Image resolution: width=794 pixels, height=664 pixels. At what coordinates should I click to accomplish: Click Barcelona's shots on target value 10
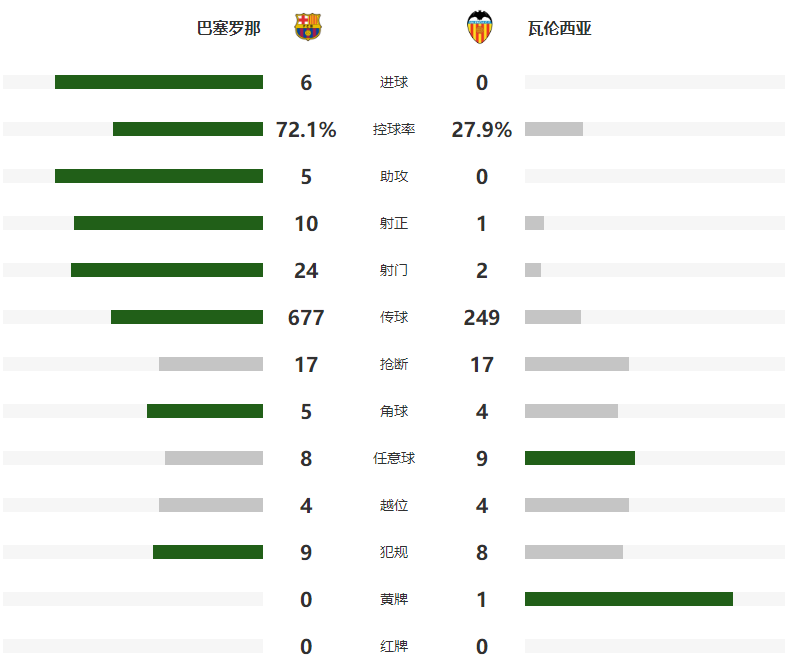point(306,223)
